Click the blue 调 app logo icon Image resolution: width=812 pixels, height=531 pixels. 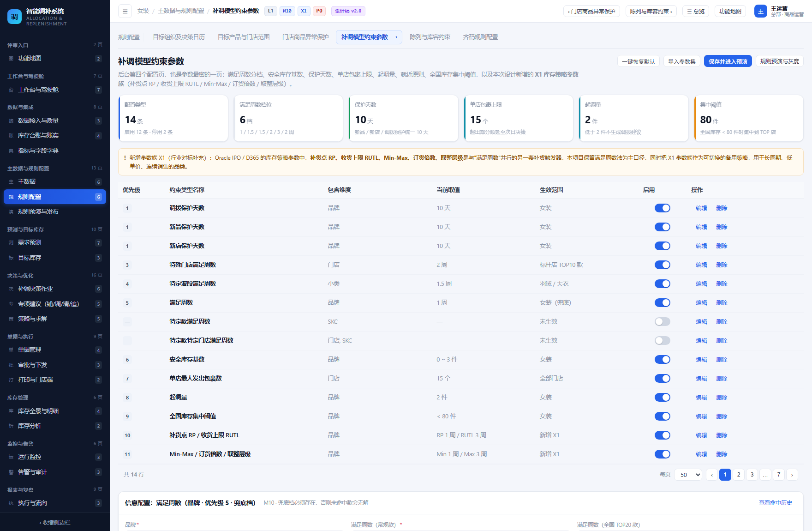pyautogui.click(x=15, y=17)
